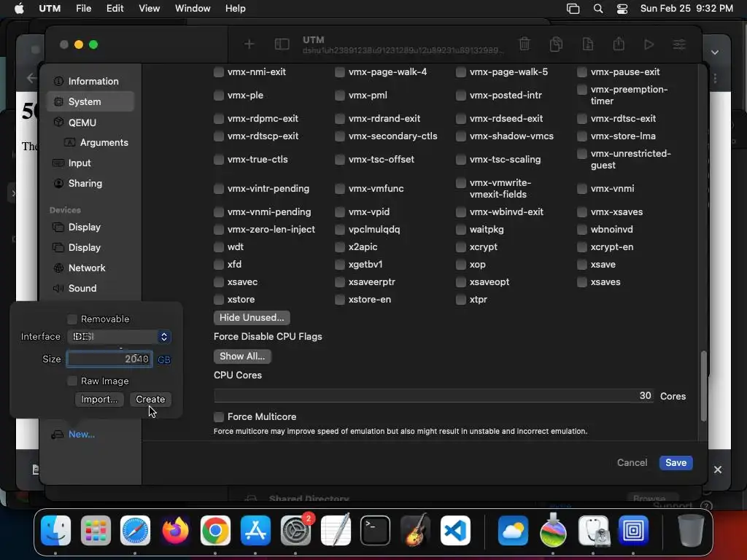Viewport: 747px width, 560px height.
Task: Open App Store from the Dock
Action: tap(255, 530)
